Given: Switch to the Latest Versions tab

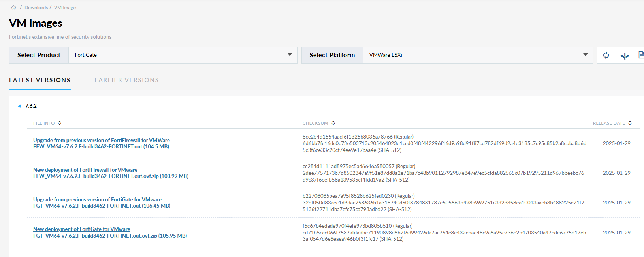Looking at the screenshot, I should 40,80.
